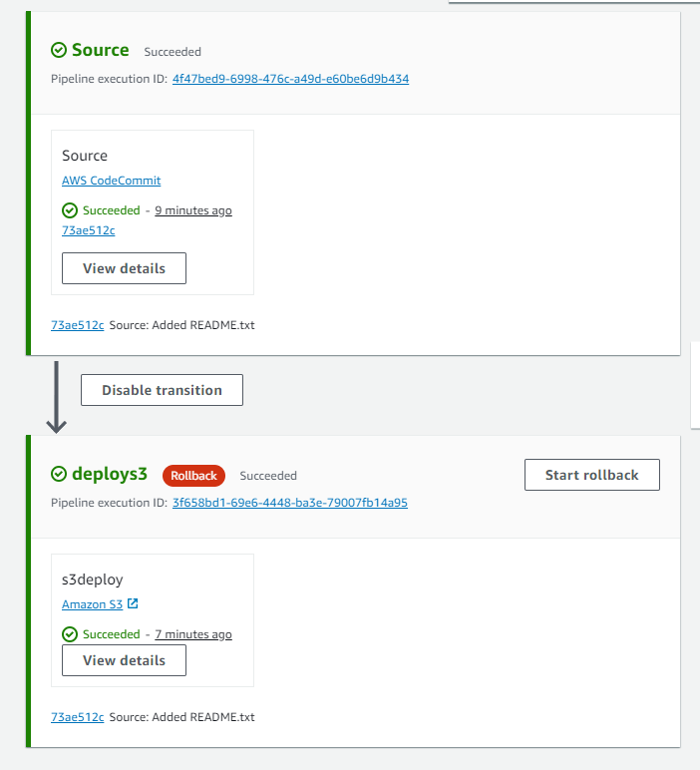Click the Source stage succeeded check icon

click(x=59, y=51)
